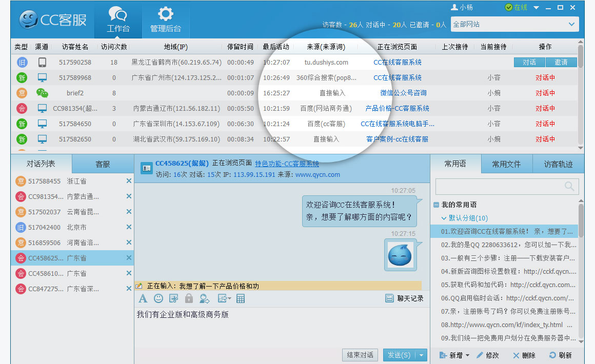Click the 结束对话 button

(360, 355)
